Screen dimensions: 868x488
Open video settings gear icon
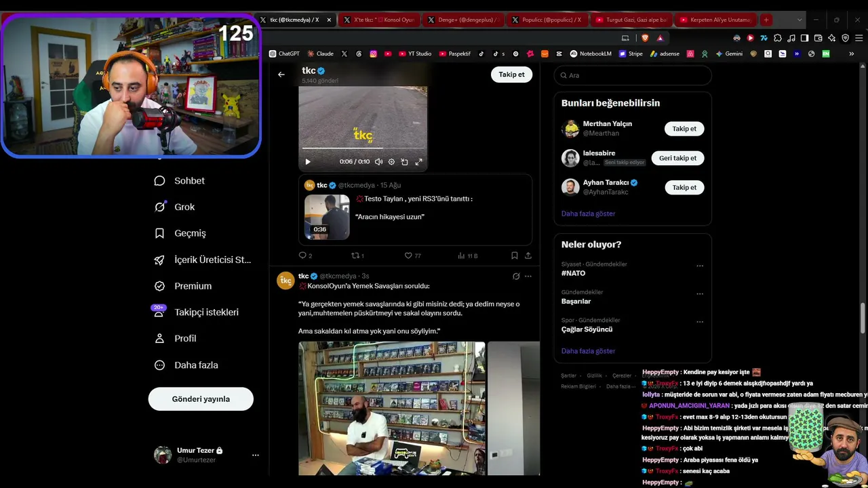391,162
